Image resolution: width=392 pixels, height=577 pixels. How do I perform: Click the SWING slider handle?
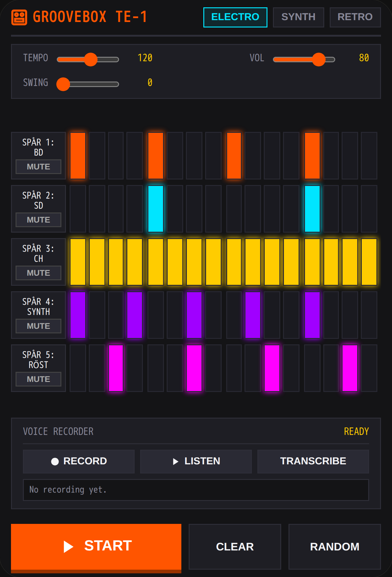pos(63,84)
